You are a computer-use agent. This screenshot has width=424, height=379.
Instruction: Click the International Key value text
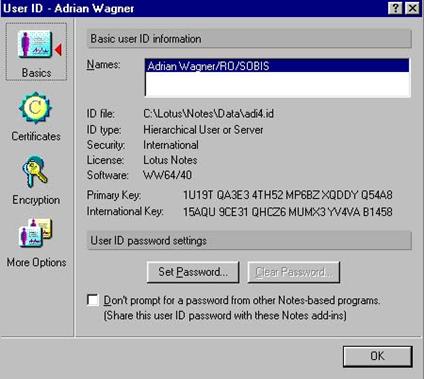click(288, 212)
